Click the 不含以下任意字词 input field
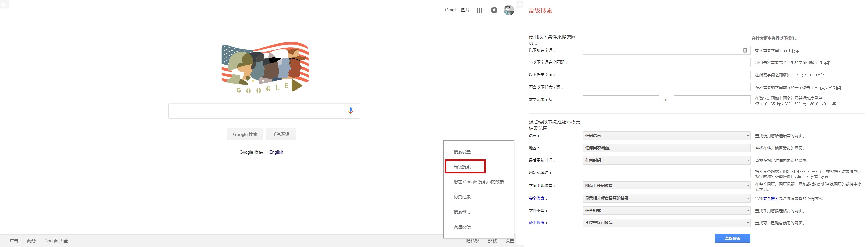 click(x=666, y=87)
